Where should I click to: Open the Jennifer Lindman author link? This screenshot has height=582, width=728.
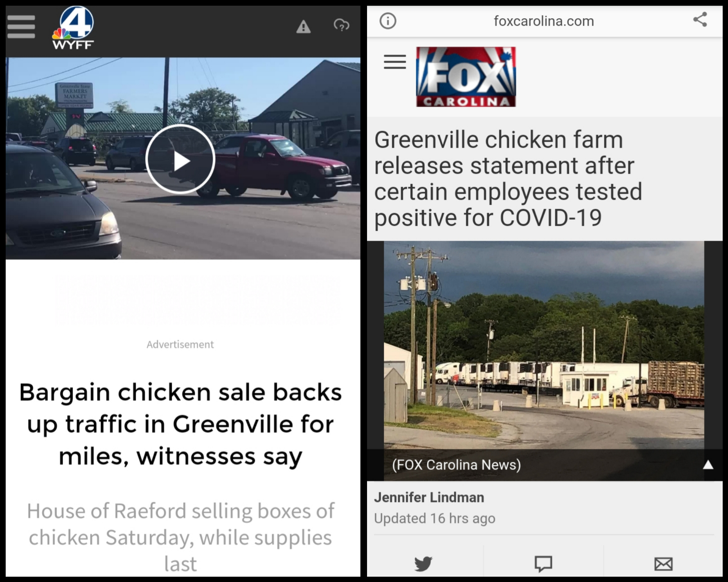click(429, 498)
